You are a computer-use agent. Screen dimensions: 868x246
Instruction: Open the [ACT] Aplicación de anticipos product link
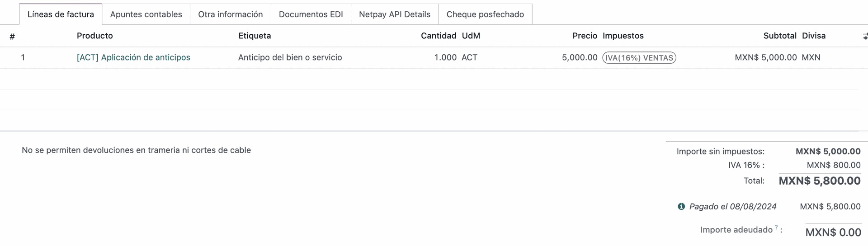click(x=133, y=57)
